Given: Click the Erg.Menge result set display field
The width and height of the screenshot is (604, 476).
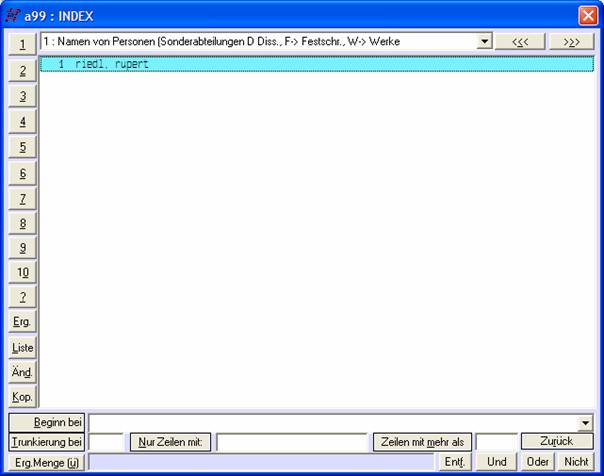Looking at the screenshot, I should pos(261,462).
